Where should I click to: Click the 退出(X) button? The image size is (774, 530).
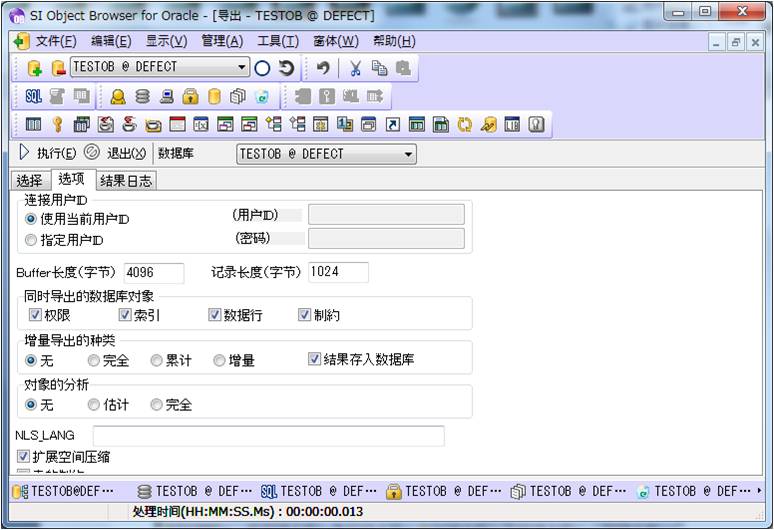115,153
